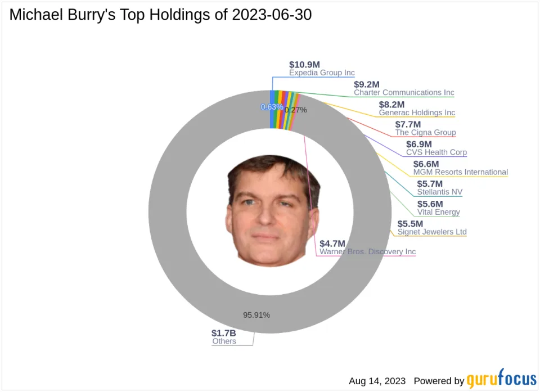The width and height of the screenshot is (540, 392).
Task: Select 'The Cigna Group' label
Action: [425, 133]
